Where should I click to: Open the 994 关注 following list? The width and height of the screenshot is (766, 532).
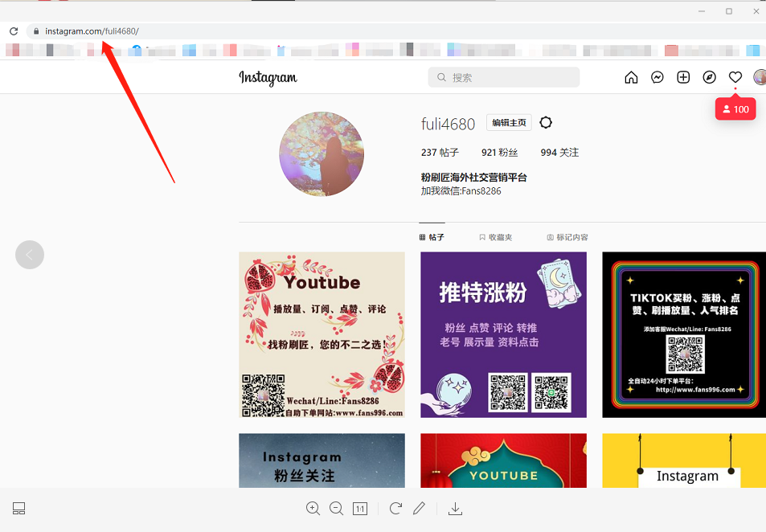559,153
